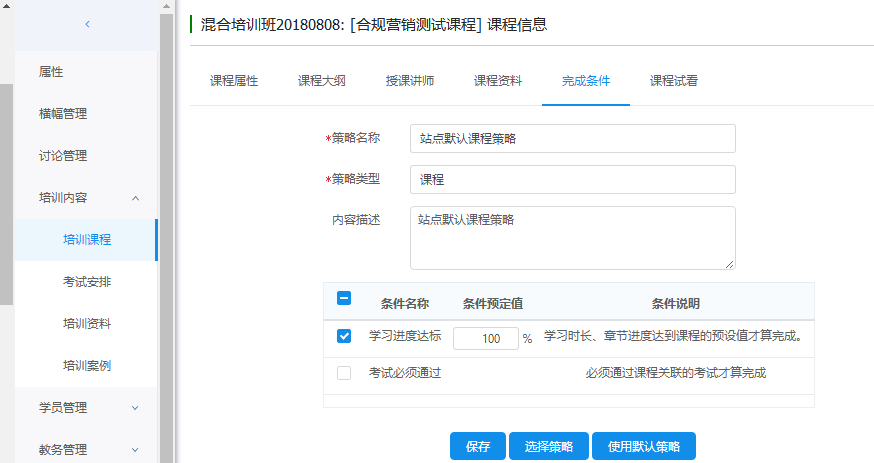Viewport: 874px width, 463px height.
Task: Collapse the 培训内容 menu section
Action: pyautogui.click(x=136, y=198)
